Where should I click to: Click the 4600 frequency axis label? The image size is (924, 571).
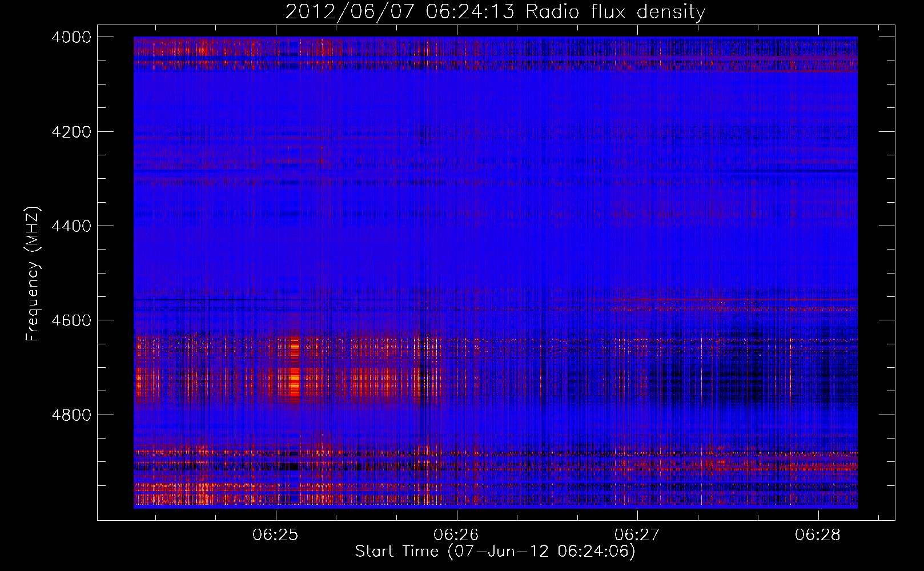click(x=71, y=320)
